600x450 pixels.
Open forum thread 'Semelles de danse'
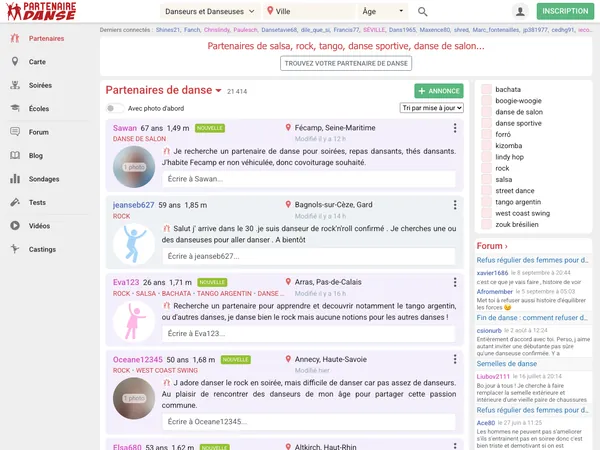pos(507,364)
